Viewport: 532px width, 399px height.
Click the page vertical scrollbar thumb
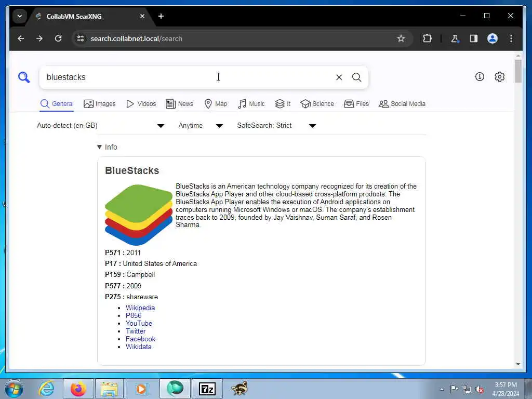(x=518, y=71)
